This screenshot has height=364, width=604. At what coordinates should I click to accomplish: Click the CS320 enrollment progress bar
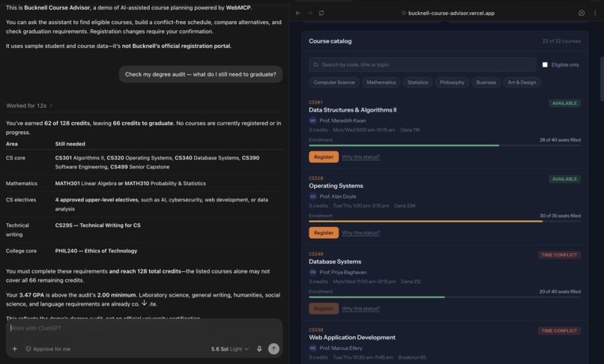pos(444,222)
